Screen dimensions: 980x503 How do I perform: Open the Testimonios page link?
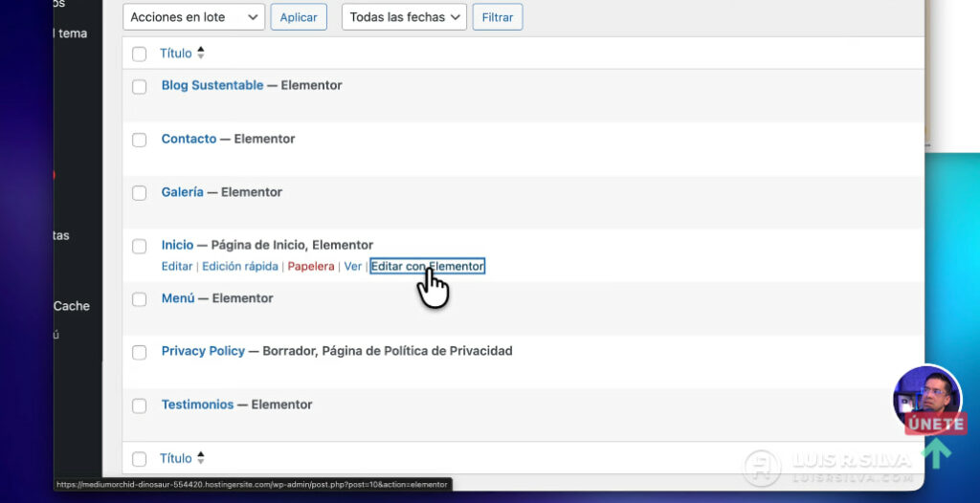[x=197, y=405]
